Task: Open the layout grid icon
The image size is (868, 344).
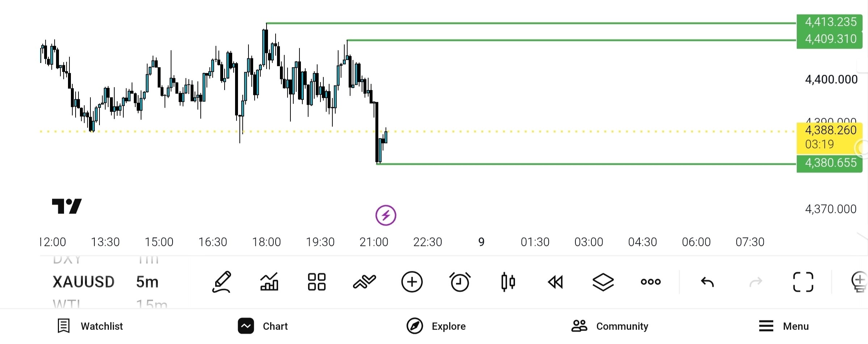Action: (x=317, y=282)
